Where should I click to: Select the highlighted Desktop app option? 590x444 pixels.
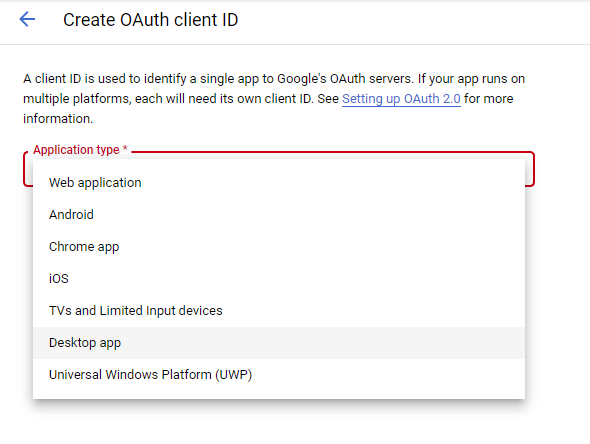[279, 343]
